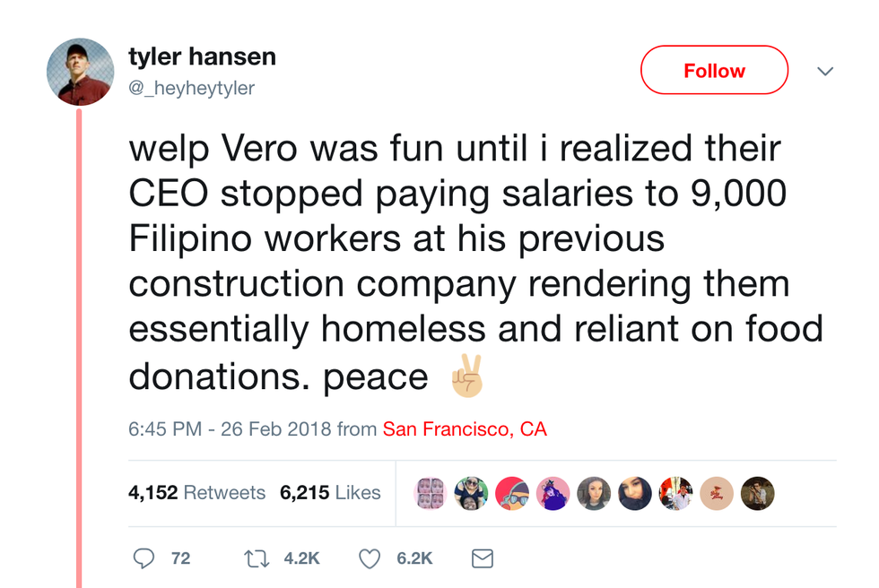Open the @_heyheytyler handle link

192,88
